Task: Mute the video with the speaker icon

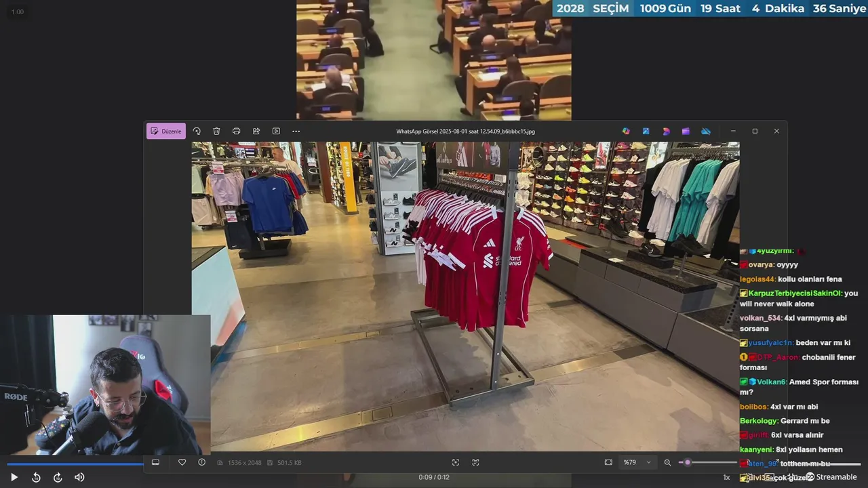Action: pos(79,477)
